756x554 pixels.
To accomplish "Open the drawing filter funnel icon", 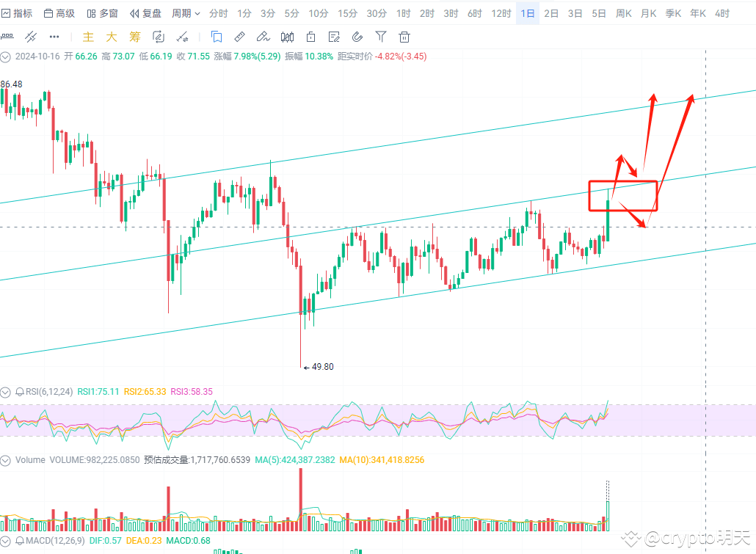I will click(380, 37).
